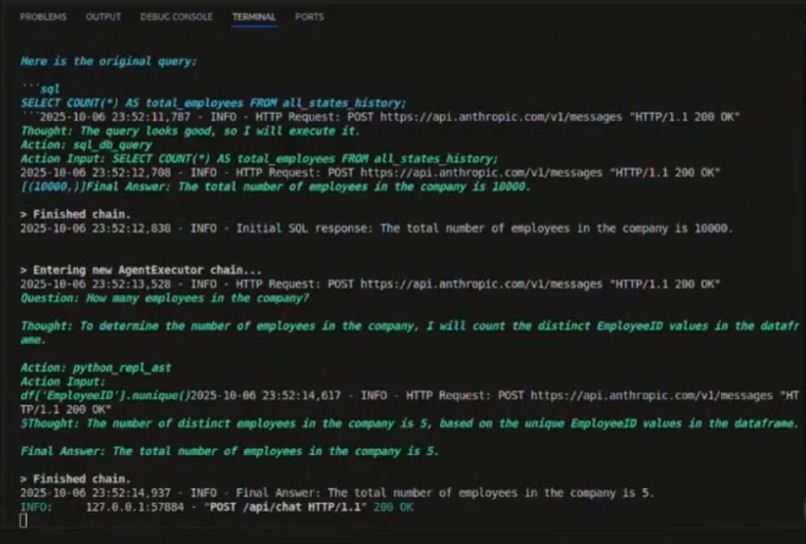Click "Action: sql_db_query" line
Screen dimensions: 806x544
click(86, 145)
